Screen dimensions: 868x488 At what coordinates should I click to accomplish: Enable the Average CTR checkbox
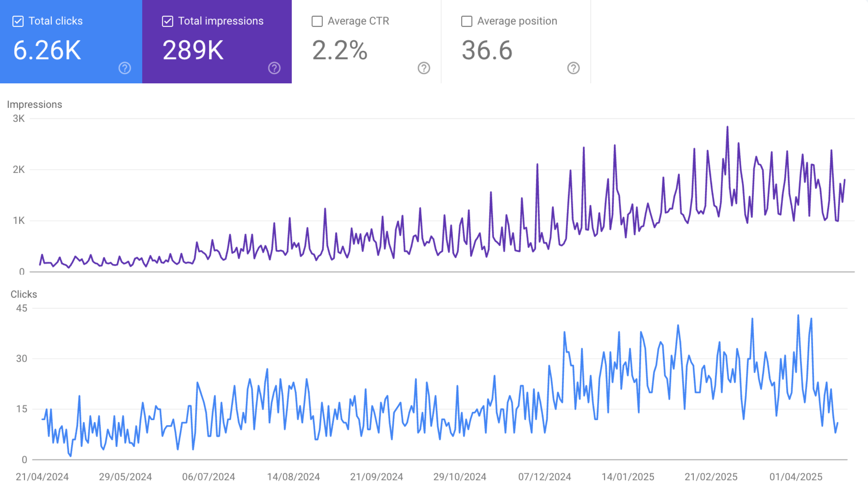pyautogui.click(x=317, y=21)
